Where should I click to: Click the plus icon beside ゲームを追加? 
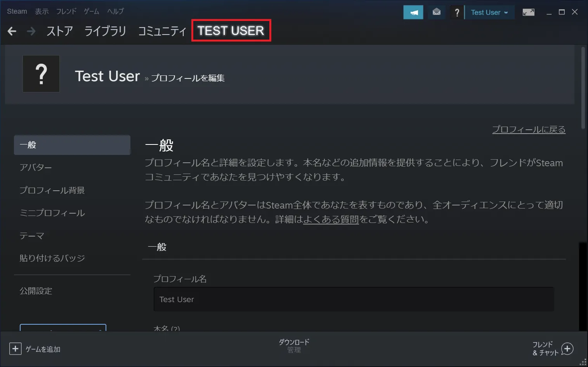(x=15, y=349)
